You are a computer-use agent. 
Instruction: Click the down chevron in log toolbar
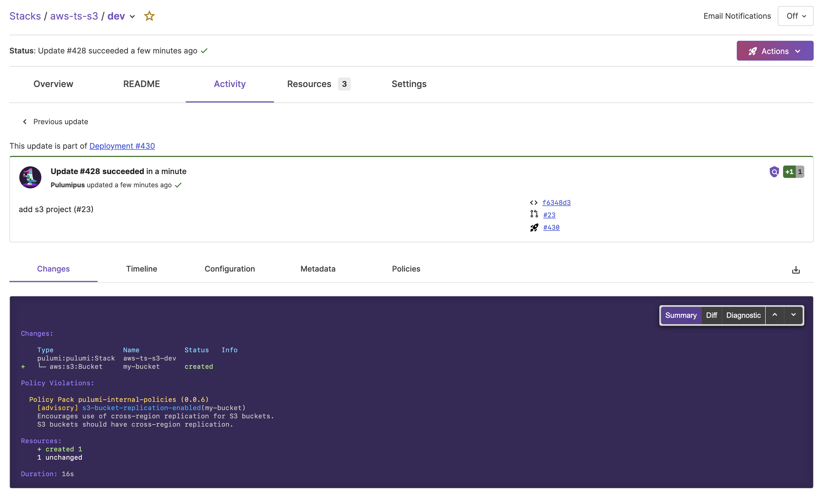tap(793, 315)
